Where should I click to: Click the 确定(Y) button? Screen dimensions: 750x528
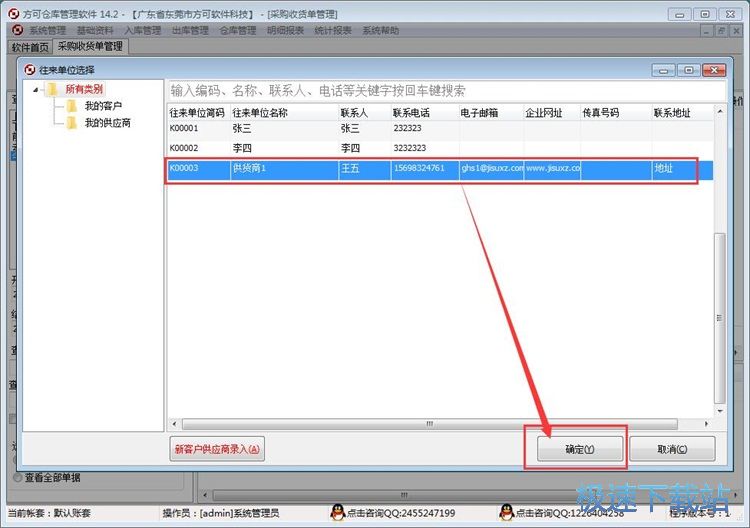[x=580, y=449]
